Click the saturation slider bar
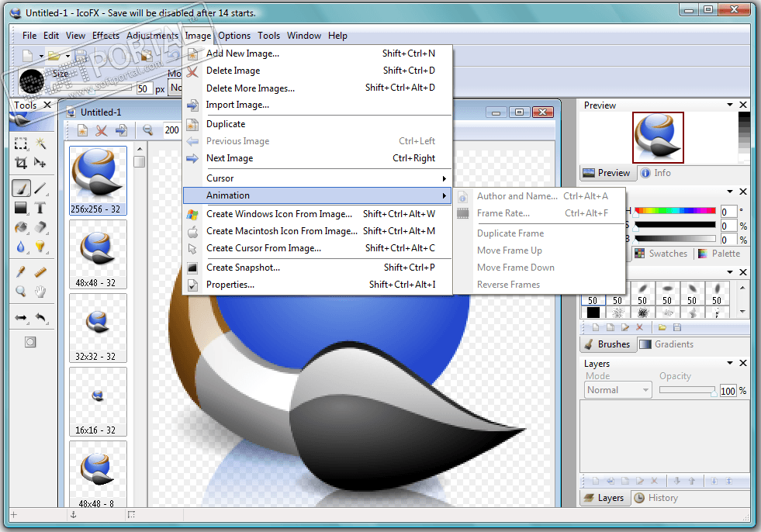 (x=675, y=225)
